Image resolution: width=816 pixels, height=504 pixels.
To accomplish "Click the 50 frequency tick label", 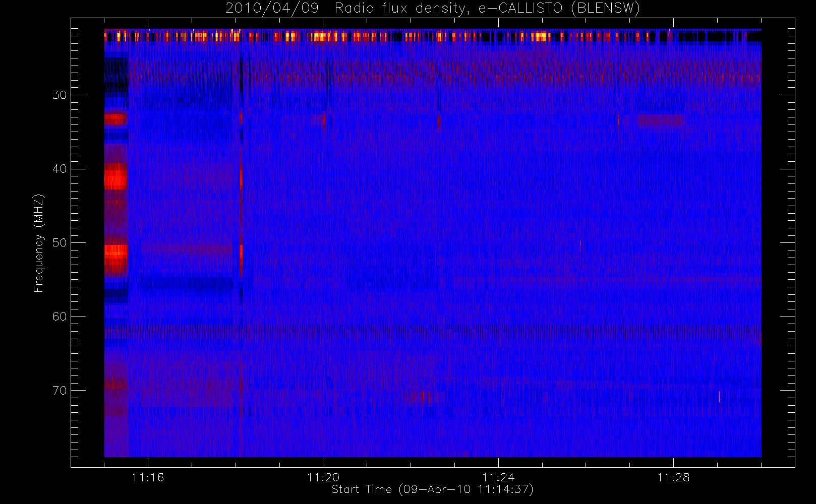I will click(x=60, y=242).
